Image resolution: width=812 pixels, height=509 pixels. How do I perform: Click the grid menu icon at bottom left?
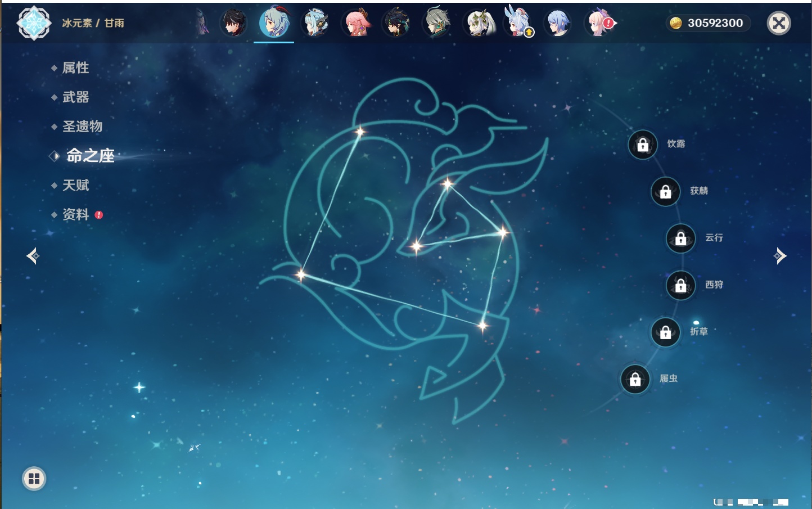34,479
